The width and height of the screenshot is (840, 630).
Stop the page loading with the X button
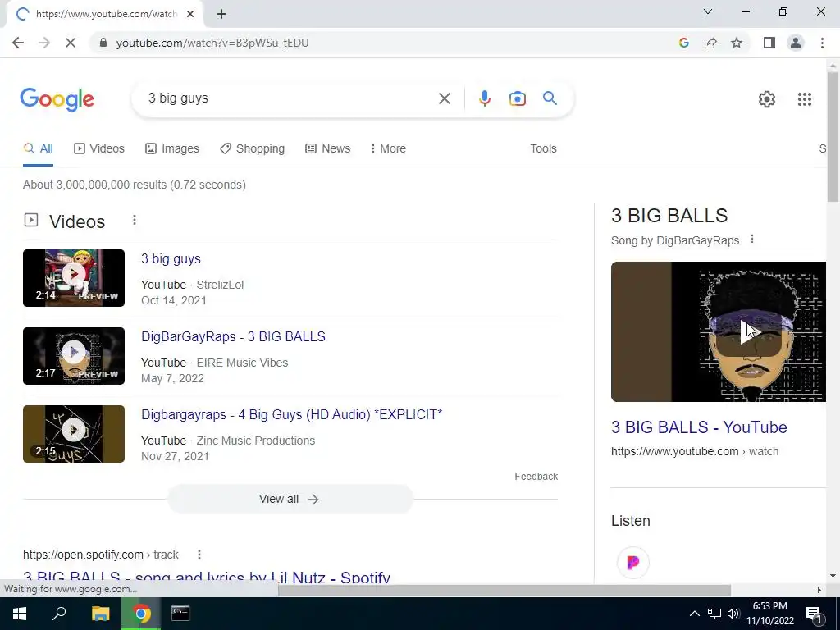pyautogui.click(x=71, y=43)
